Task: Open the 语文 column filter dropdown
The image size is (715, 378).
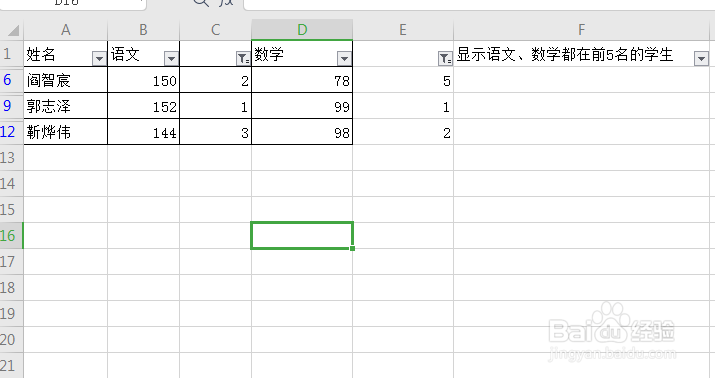Action: point(171,58)
